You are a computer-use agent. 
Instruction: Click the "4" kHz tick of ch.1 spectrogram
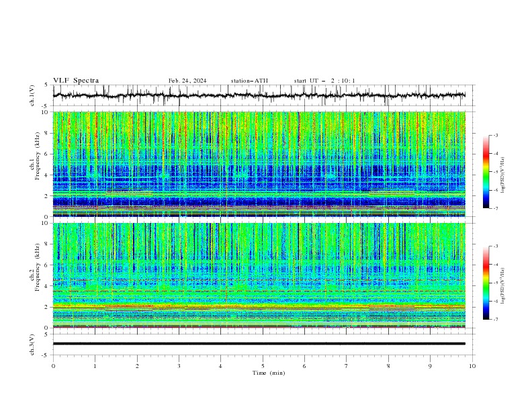(48, 175)
